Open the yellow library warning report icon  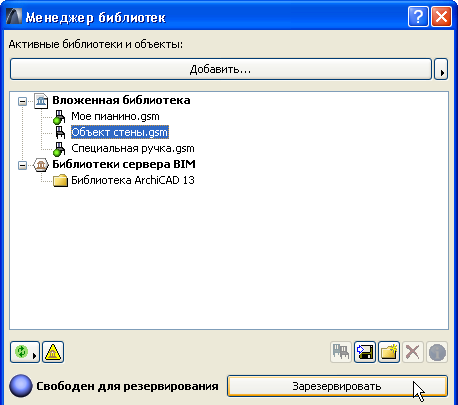pyautogui.click(x=53, y=352)
